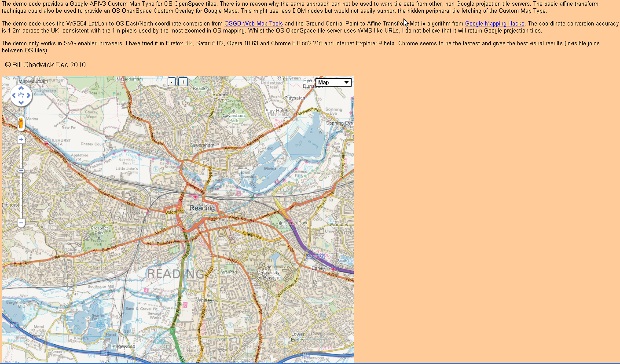The height and width of the screenshot is (364, 620).
Task: Click the lower minus icon on the zoom bar
Action: 21,223
